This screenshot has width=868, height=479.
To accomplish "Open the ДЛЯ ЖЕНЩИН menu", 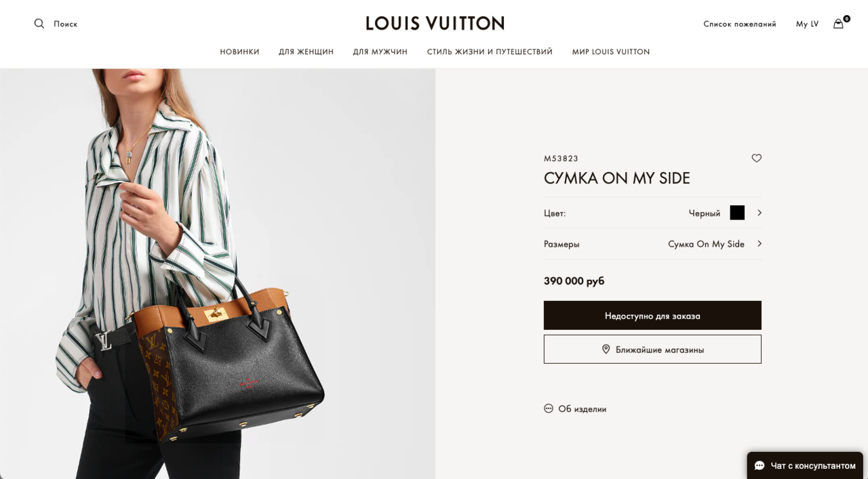I will click(x=306, y=51).
